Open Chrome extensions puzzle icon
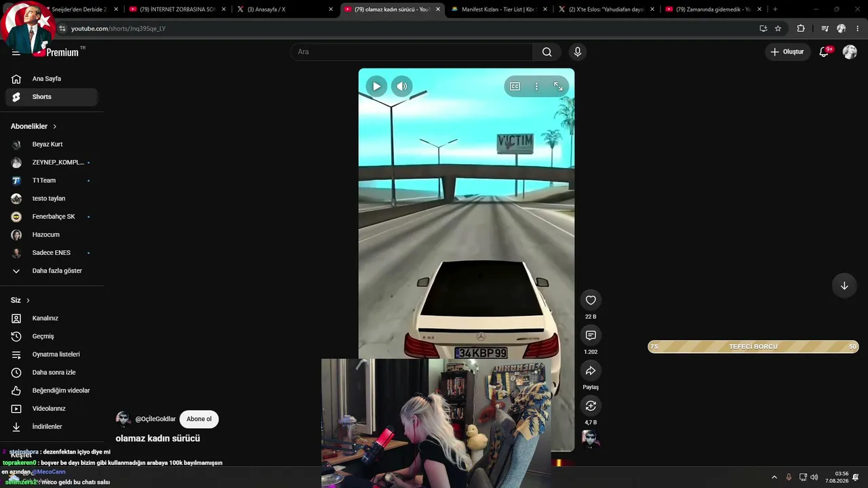The height and width of the screenshot is (488, 868). click(x=801, y=28)
